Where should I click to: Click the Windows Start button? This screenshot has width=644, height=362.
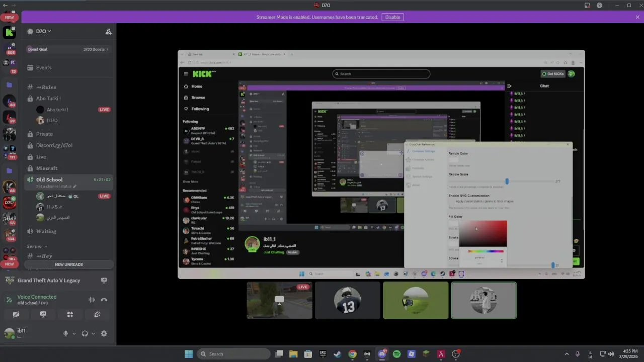189,354
